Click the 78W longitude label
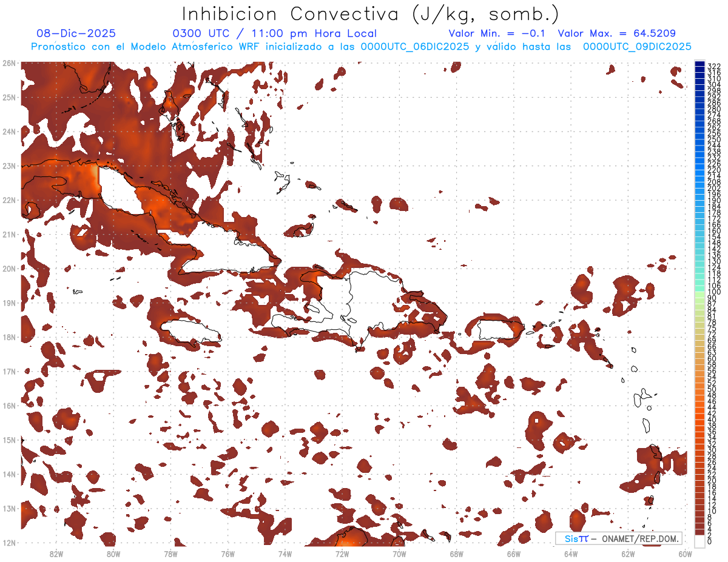 point(170,554)
